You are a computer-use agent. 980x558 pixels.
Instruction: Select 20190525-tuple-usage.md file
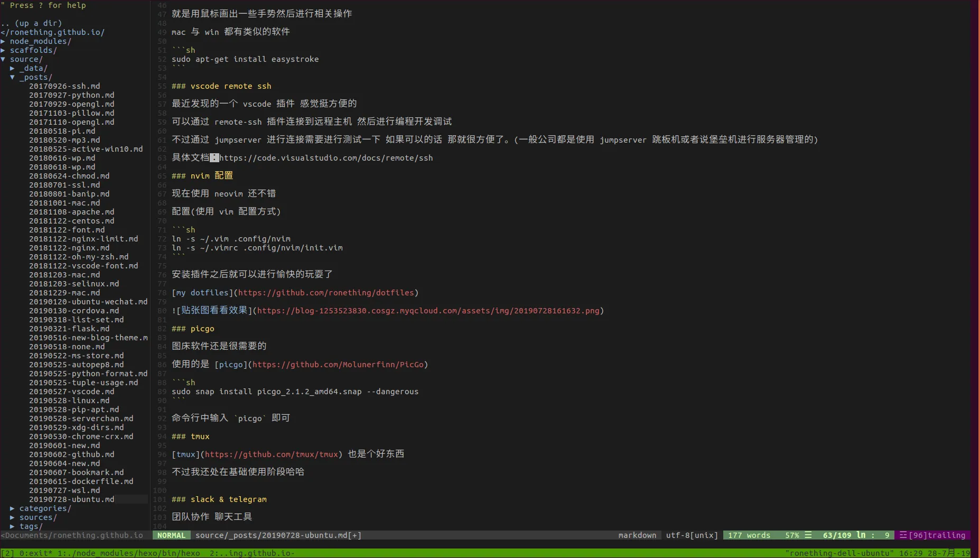[x=83, y=383]
